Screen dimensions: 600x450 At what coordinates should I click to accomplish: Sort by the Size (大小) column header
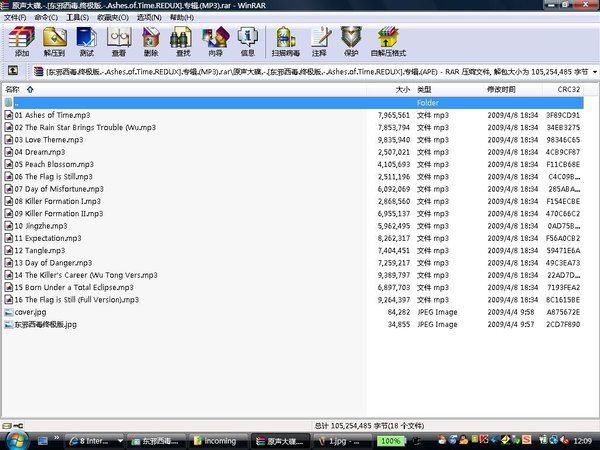pyautogui.click(x=390, y=90)
